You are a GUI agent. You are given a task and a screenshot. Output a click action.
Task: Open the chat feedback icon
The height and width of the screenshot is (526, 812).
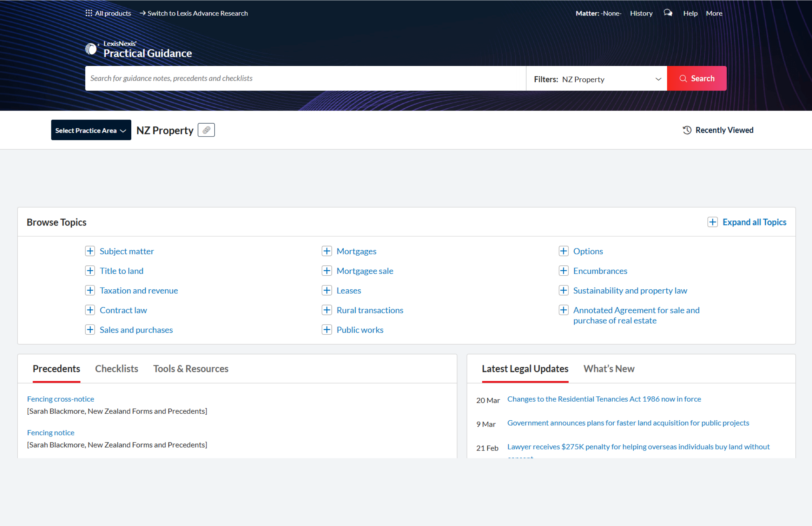point(668,13)
